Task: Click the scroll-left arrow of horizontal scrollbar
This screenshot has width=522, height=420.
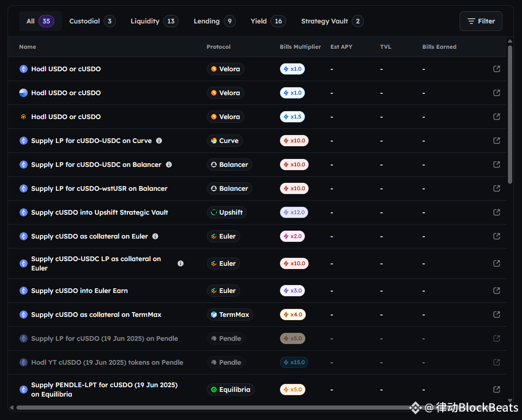Action: [x=12, y=407]
